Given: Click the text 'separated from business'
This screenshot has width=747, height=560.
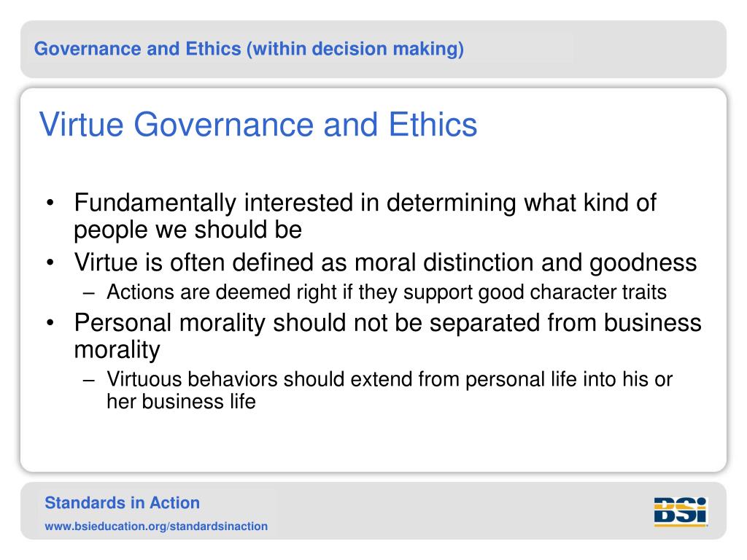Looking at the screenshot, I should [565, 323].
